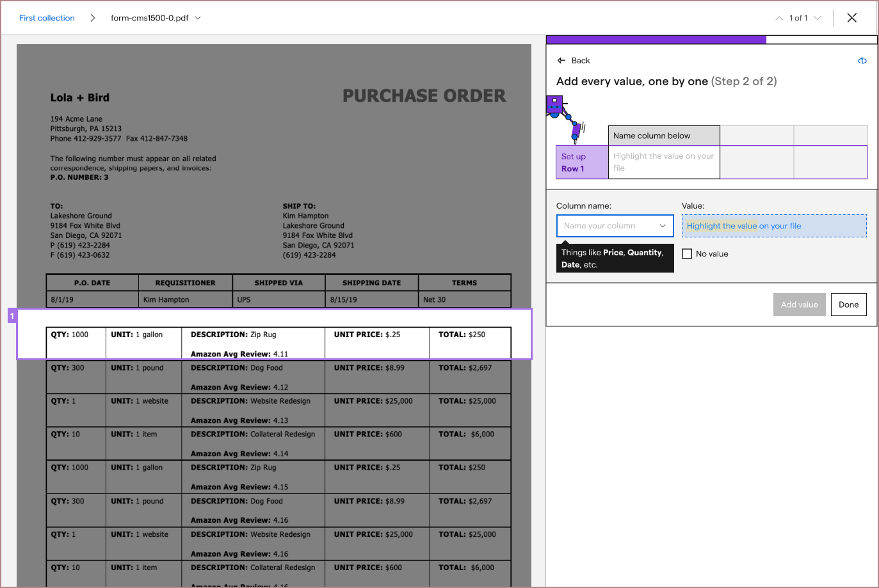Screen dimensions: 879x588
Task: Click the breadcrumb chevron after First collection
Action: click(x=92, y=18)
